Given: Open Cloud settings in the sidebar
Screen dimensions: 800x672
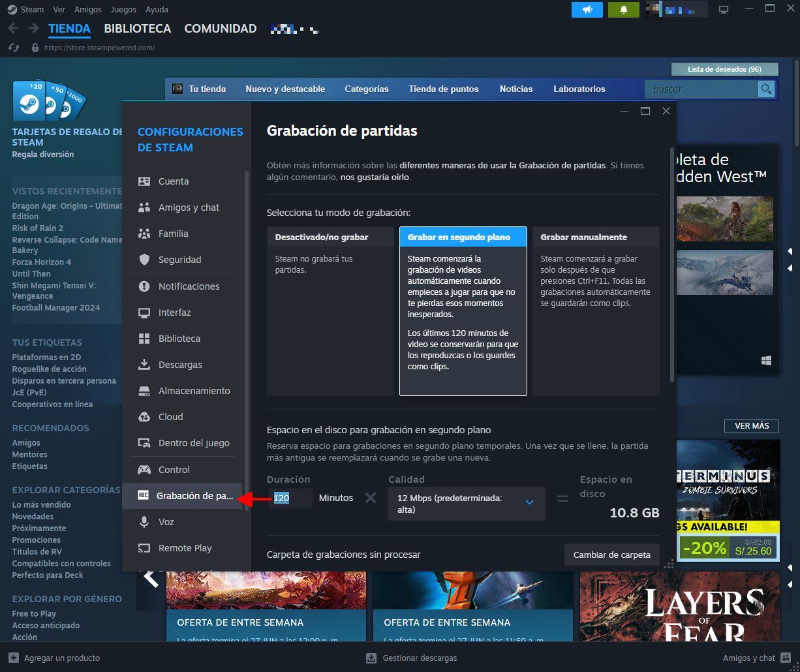Looking at the screenshot, I should click(x=170, y=416).
